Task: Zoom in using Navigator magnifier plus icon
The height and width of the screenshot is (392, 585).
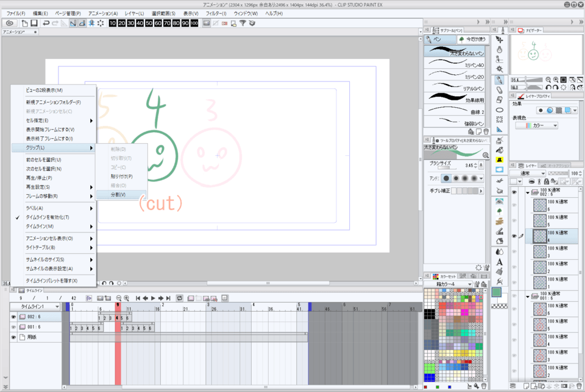Action: click(556, 80)
